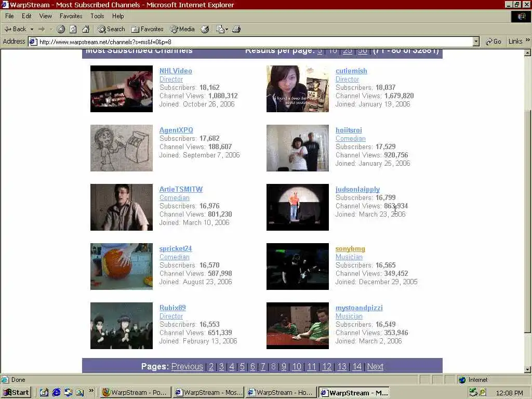The height and width of the screenshot is (399, 532).
Task: Open the hoiitsroi channel link
Action: (349, 130)
